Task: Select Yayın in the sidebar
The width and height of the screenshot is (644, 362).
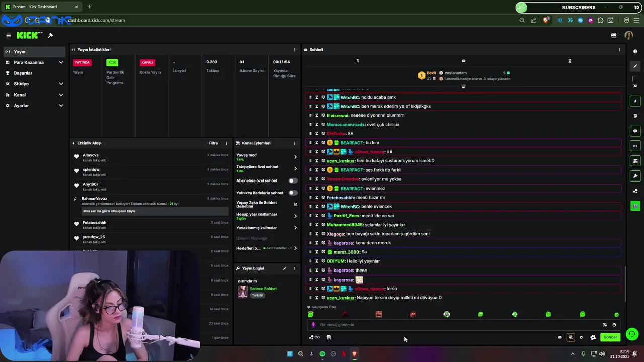Action: (34, 52)
